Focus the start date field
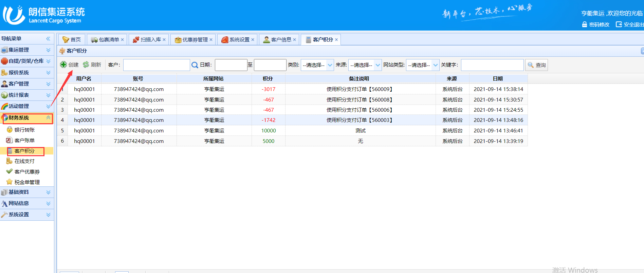 [231, 65]
